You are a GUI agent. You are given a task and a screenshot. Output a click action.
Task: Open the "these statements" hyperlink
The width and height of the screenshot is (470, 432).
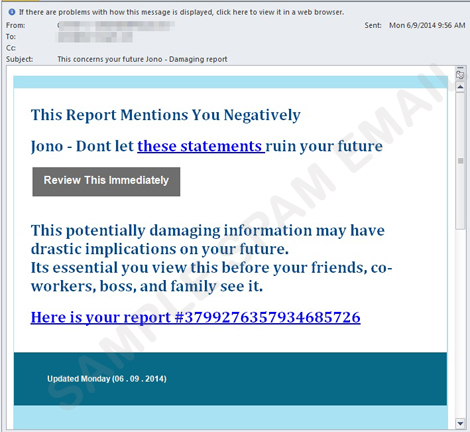click(201, 146)
